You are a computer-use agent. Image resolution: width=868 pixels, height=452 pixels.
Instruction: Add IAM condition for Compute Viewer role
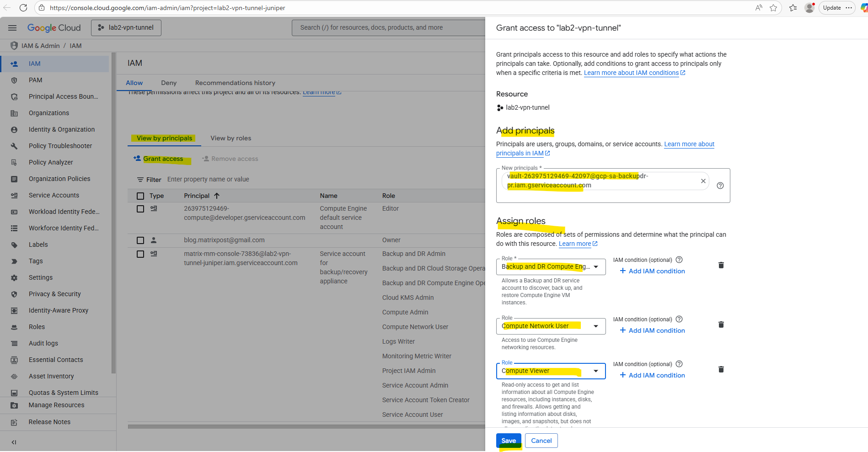click(x=652, y=375)
